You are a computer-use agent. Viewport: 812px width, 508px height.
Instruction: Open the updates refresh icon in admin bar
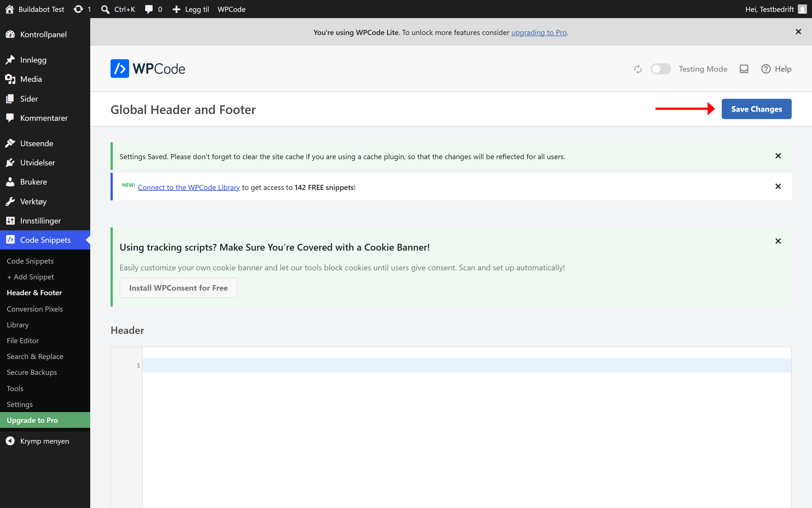click(x=78, y=9)
